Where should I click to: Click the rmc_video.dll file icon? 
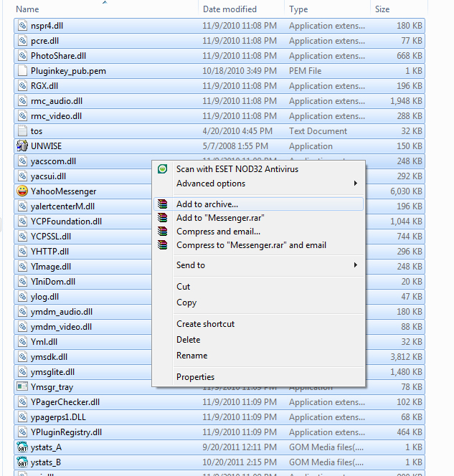pos(22,115)
